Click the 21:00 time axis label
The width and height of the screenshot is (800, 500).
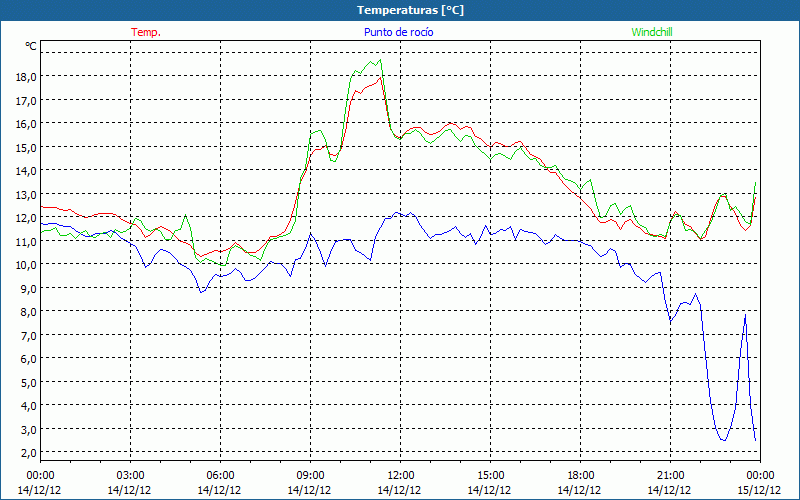[x=670, y=476]
